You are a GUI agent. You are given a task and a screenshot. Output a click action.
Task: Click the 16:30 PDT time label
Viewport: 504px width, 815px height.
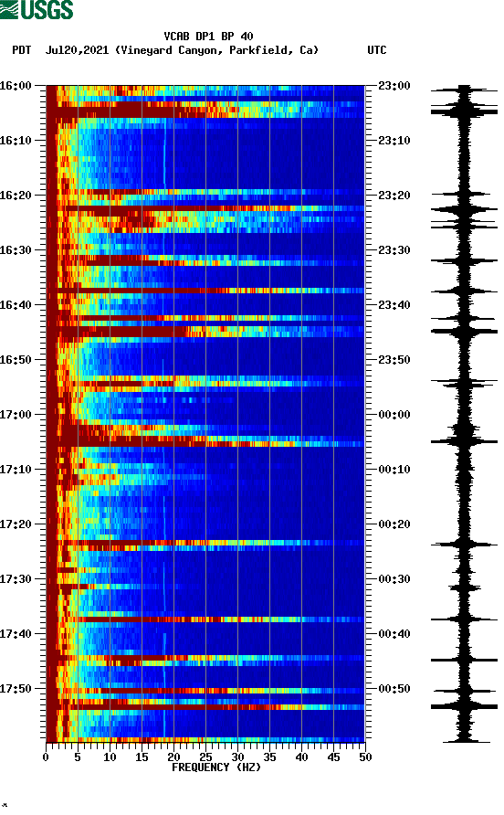pyautogui.click(x=16, y=250)
